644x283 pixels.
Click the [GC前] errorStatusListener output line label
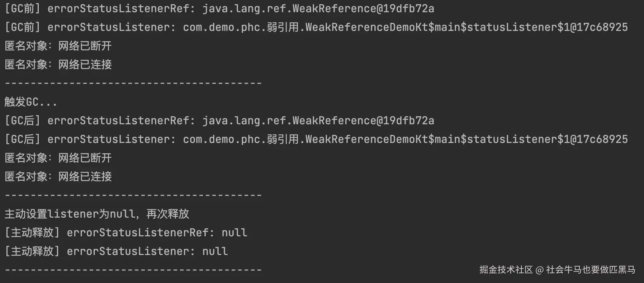pyautogui.click(x=90, y=27)
